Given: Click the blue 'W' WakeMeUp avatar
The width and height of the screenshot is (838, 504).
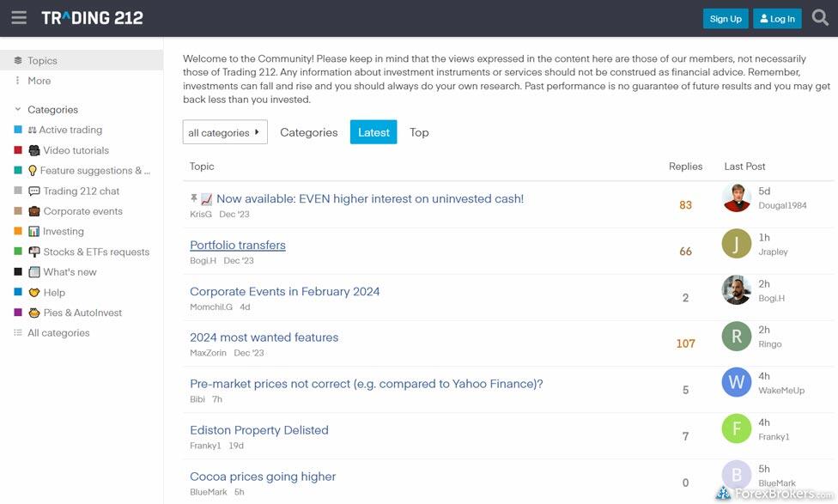Looking at the screenshot, I should (x=737, y=383).
